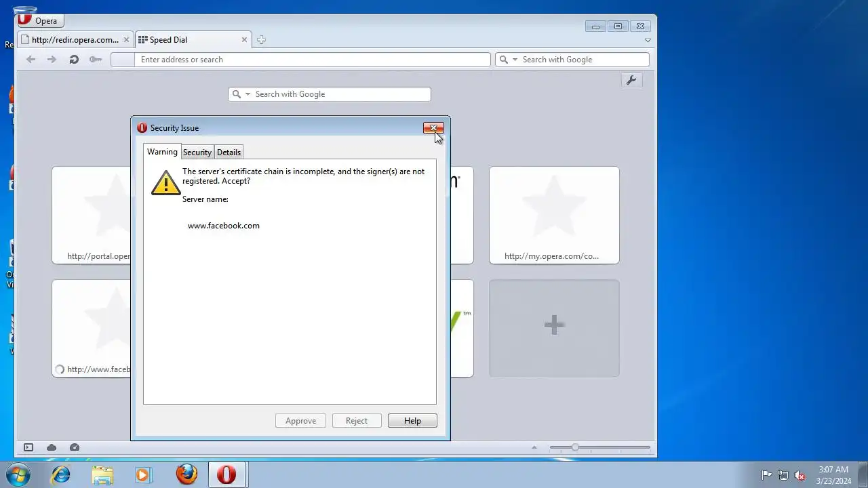This screenshot has height=488, width=868.
Task: Open the zoom menu arrow beside slider
Action: point(534,447)
